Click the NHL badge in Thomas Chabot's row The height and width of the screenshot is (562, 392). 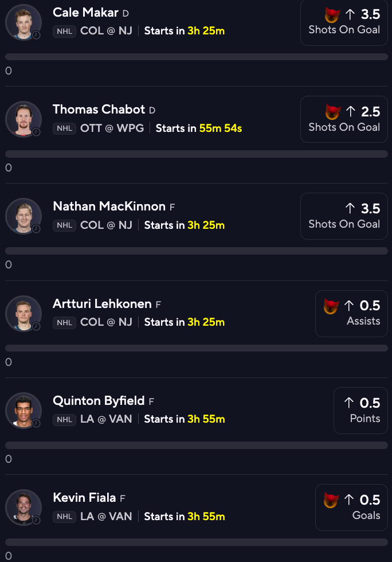64,128
